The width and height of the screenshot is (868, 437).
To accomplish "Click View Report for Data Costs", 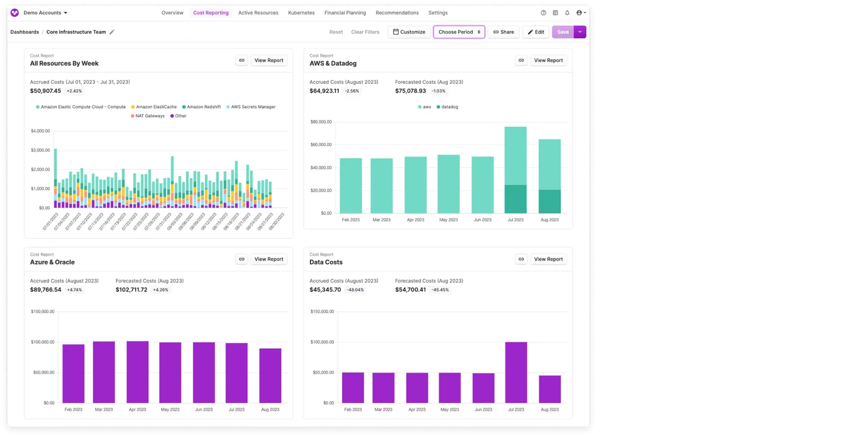I will click(548, 259).
